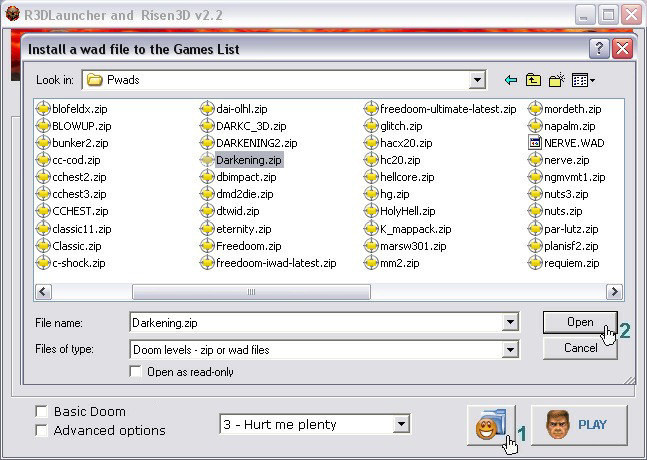647x460 pixels.
Task: Click the Pwads folder icon in Look in
Action: [94, 80]
